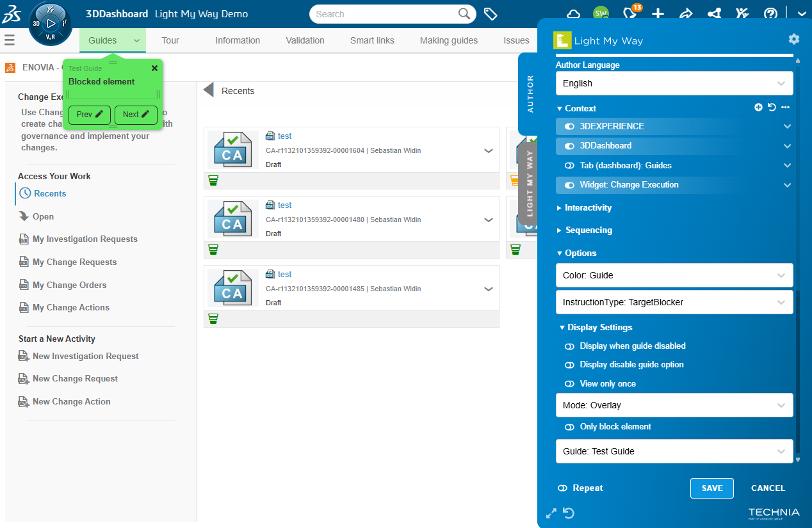Screen dimensions: 812x528
Task: Click the Prev button in the tooltip
Action: (x=90, y=115)
